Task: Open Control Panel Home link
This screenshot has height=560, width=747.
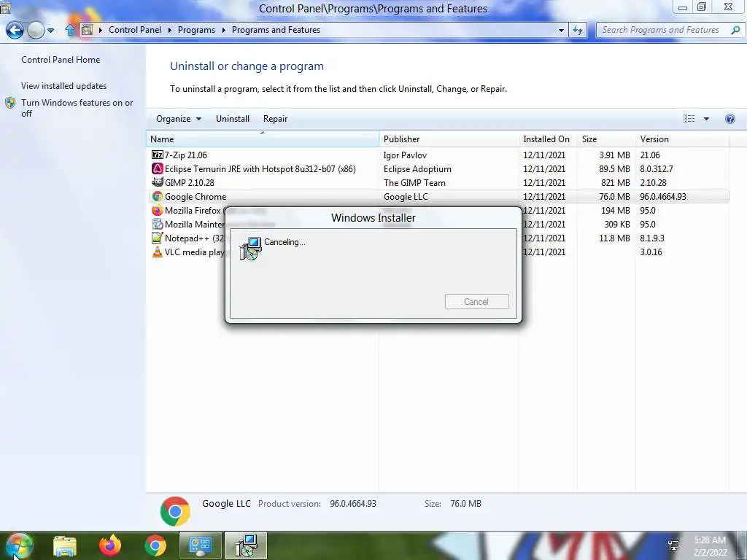Action: pos(61,60)
